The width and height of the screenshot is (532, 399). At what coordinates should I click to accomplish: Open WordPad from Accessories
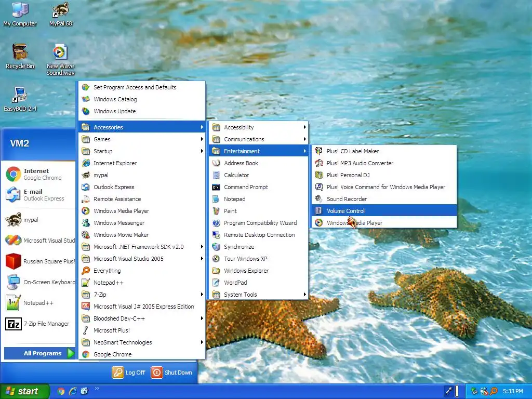(x=259, y=283)
